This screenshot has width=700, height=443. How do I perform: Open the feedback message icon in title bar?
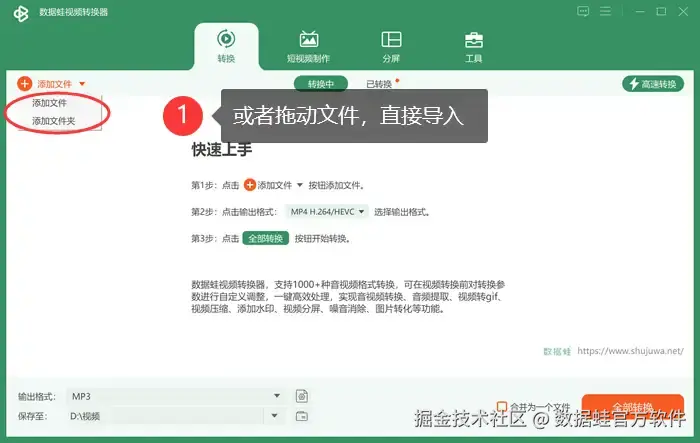[583, 12]
